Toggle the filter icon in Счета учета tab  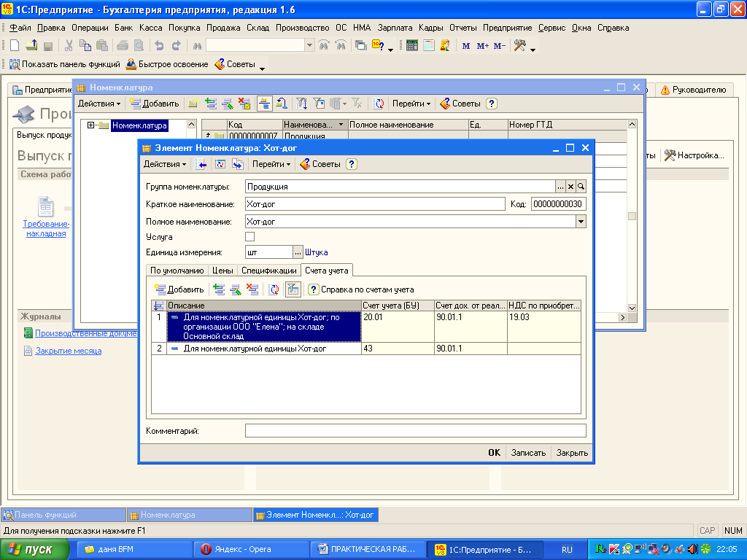tap(293, 289)
